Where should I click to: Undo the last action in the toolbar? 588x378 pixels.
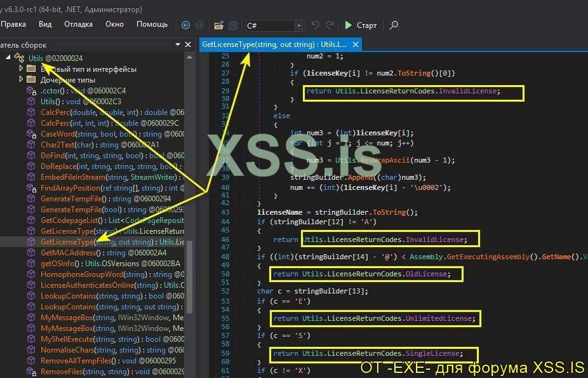tap(316, 25)
